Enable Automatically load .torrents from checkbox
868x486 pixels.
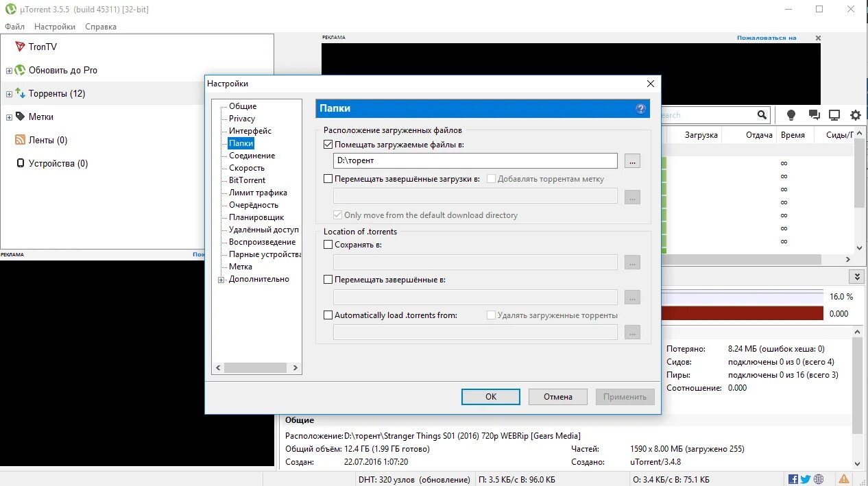[328, 315]
